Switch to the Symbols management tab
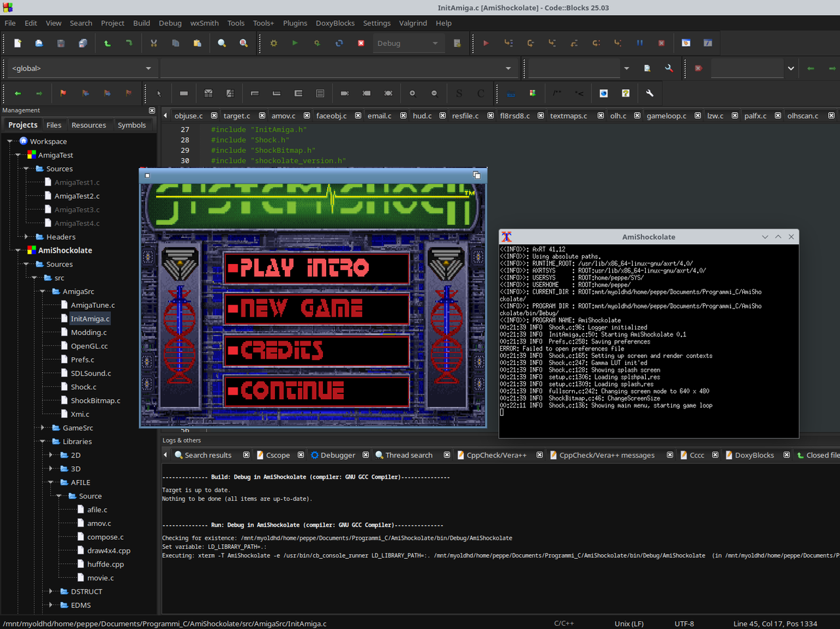 [132, 125]
